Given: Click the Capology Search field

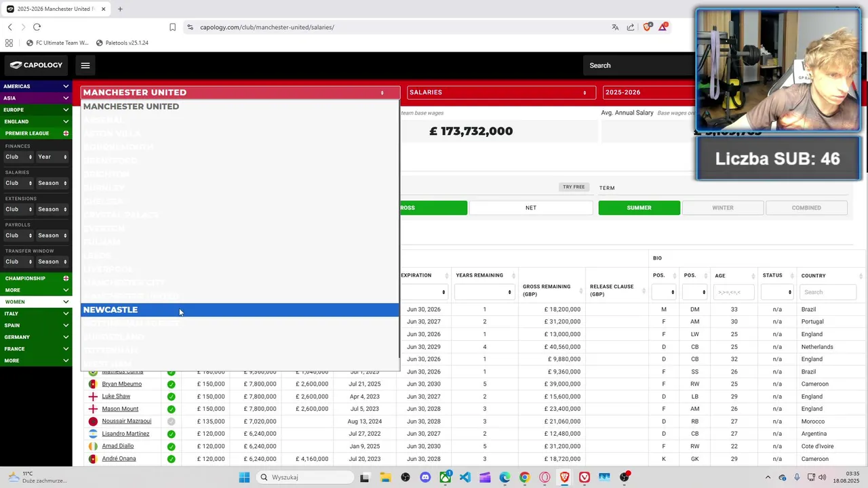Looking at the screenshot, I should point(641,66).
